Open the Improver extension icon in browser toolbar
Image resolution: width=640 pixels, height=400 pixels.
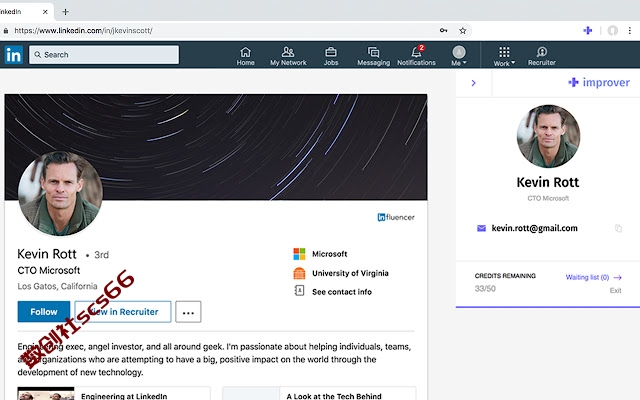[588, 31]
